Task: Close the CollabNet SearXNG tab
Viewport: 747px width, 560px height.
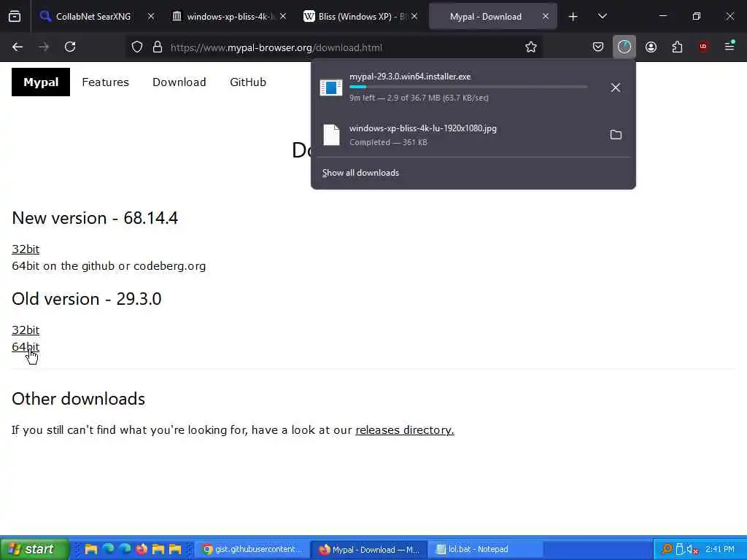Action: coord(151,16)
